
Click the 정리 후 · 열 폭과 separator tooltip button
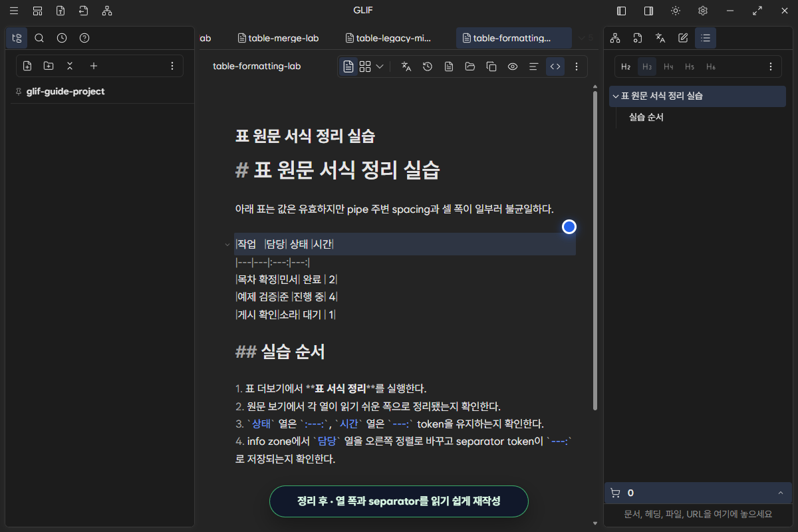tap(398, 501)
